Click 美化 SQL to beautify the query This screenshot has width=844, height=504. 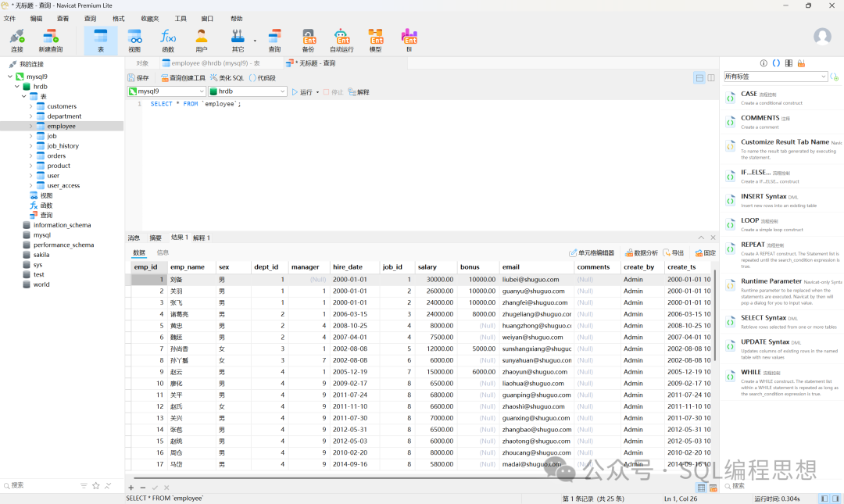click(x=227, y=78)
